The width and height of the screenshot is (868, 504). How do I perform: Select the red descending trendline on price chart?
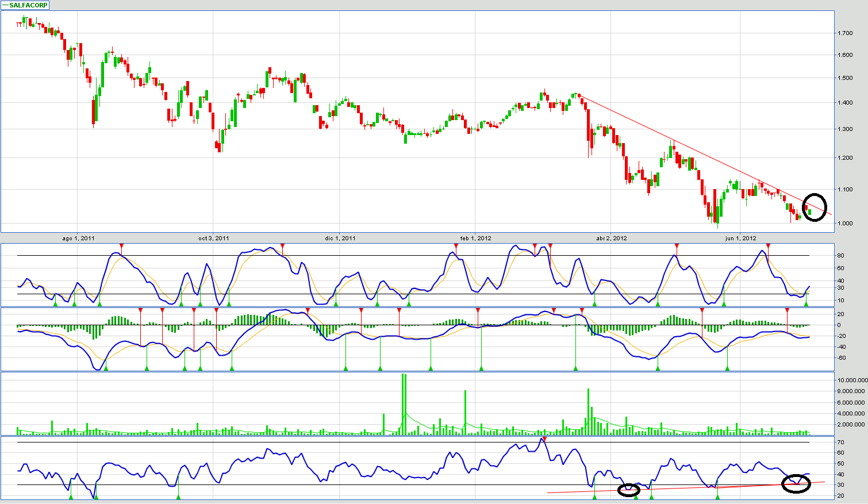690,151
